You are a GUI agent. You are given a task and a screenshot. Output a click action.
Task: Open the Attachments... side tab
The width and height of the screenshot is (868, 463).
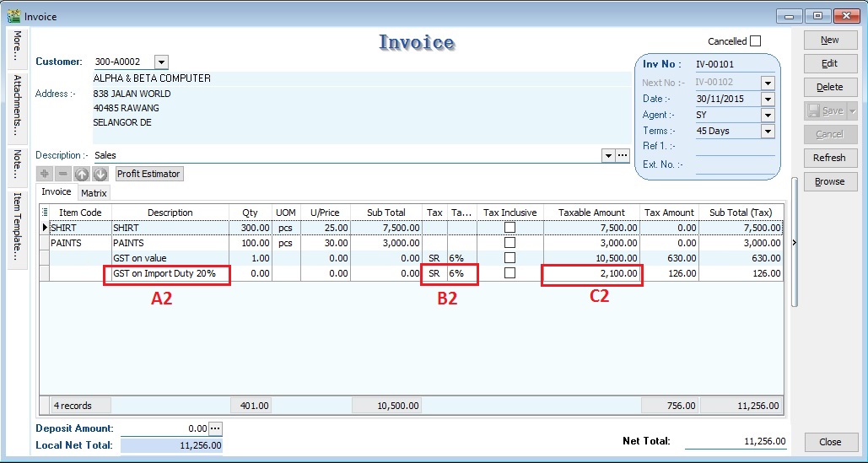(19, 108)
